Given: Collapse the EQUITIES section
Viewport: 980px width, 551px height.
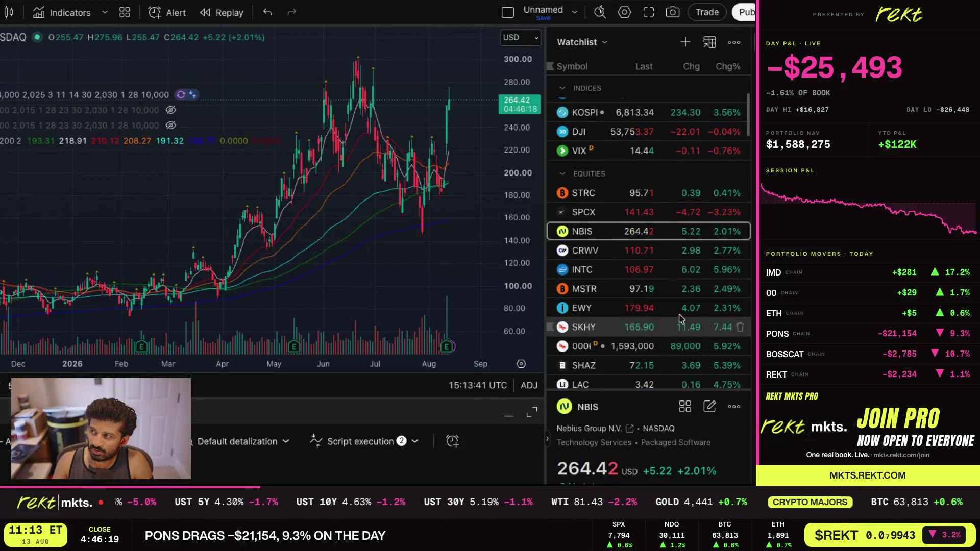Looking at the screenshot, I should coord(562,174).
